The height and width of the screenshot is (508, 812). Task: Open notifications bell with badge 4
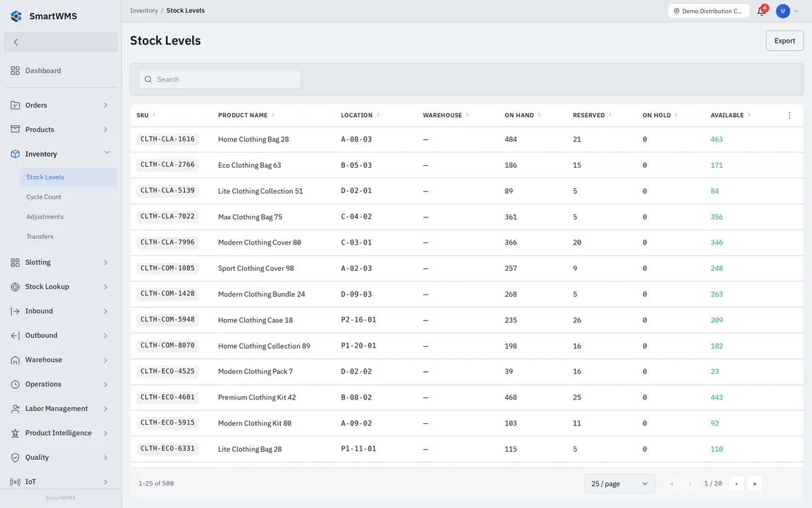coord(762,11)
